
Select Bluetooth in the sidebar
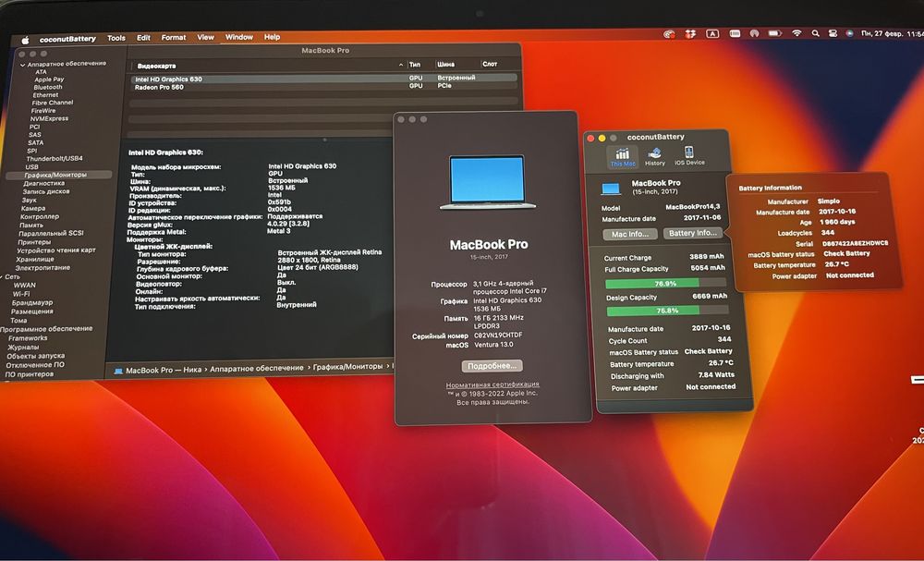pyautogui.click(x=48, y=87)
